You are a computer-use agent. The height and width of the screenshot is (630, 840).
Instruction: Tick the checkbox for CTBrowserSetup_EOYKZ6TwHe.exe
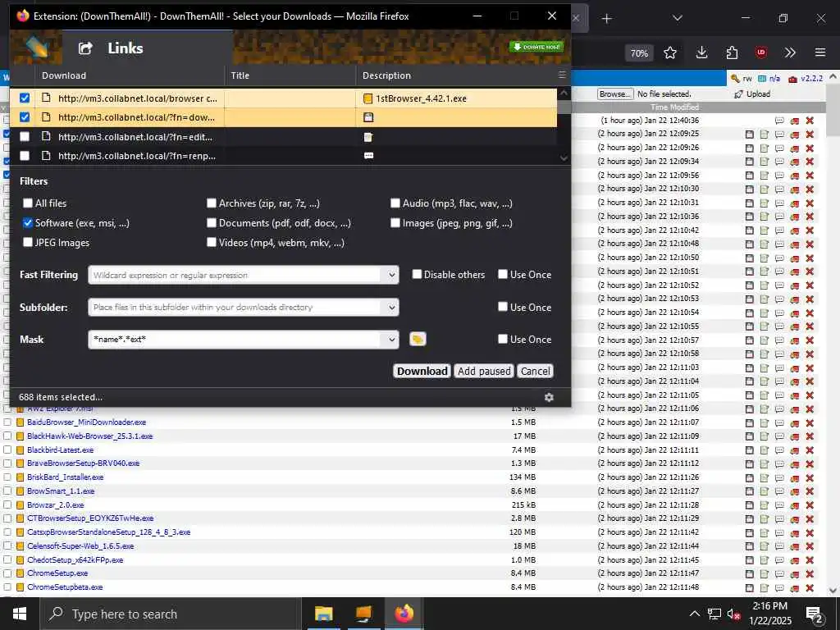(x=7, y=518)
